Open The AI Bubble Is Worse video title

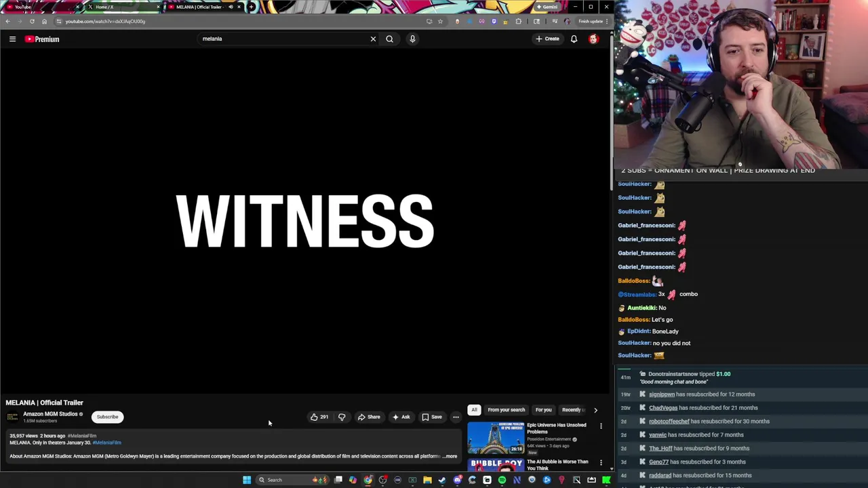pyautogui.click(x=557, y=465)
